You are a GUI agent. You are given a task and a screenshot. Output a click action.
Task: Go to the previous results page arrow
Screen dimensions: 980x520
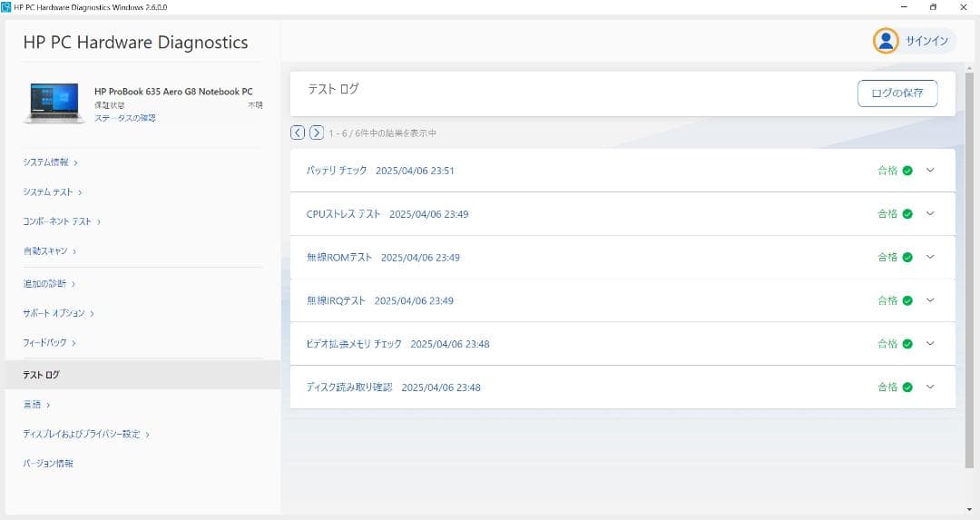pyautogui.click(x=298, y=132)
